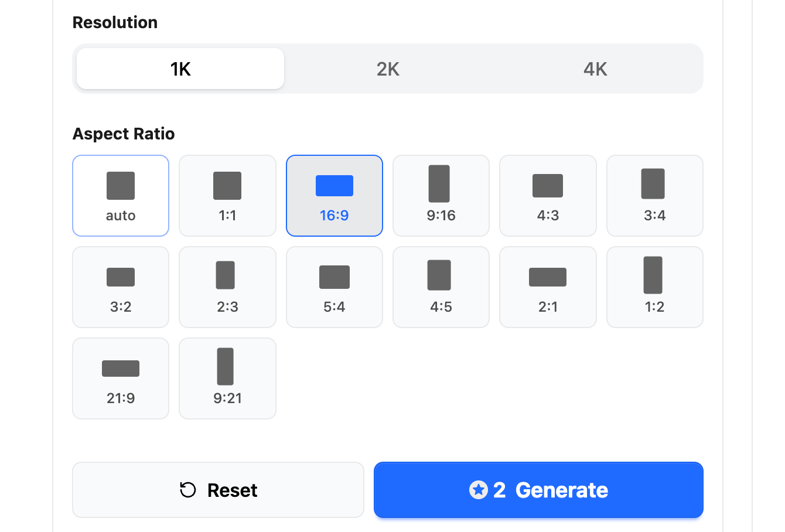Choose the auto aspect ratio
Screen dimensions: 785x532
(121, 196)
